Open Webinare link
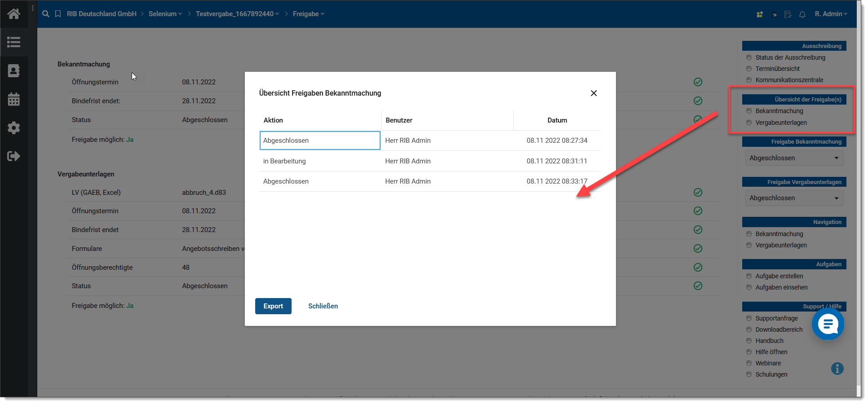Screen dimensions: 868x404 (x=768, y=363)
